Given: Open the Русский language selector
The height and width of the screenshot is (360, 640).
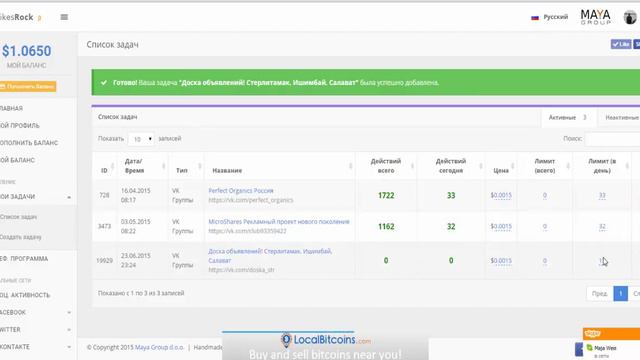Looking at the screenshot, I should [x=556, y=17].
